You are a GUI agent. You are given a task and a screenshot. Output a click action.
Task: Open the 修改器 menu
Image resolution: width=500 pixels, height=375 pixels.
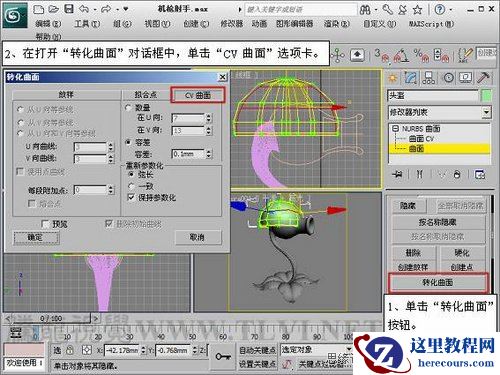tap(232, 24)
